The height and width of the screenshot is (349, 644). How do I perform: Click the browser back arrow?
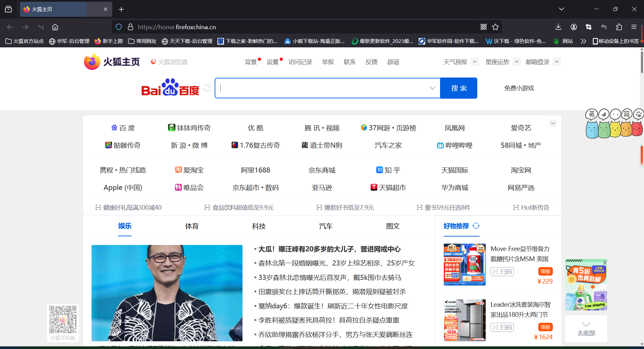pyautogui.click(x=10, y=27)
